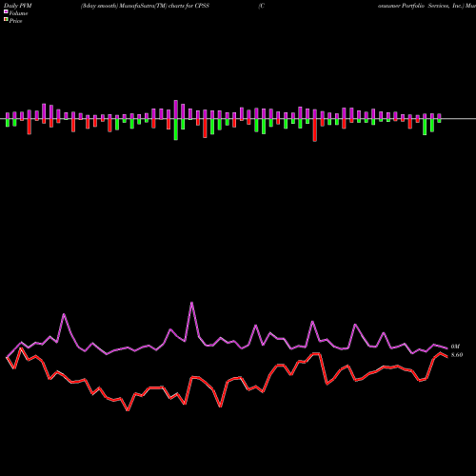This screenshot has height=476, width=476.
Task: Click the '0M' volume end label
Action: (455, 347)
